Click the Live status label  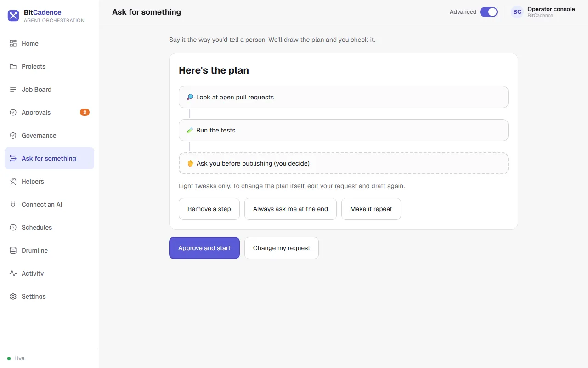coord(19,358)
